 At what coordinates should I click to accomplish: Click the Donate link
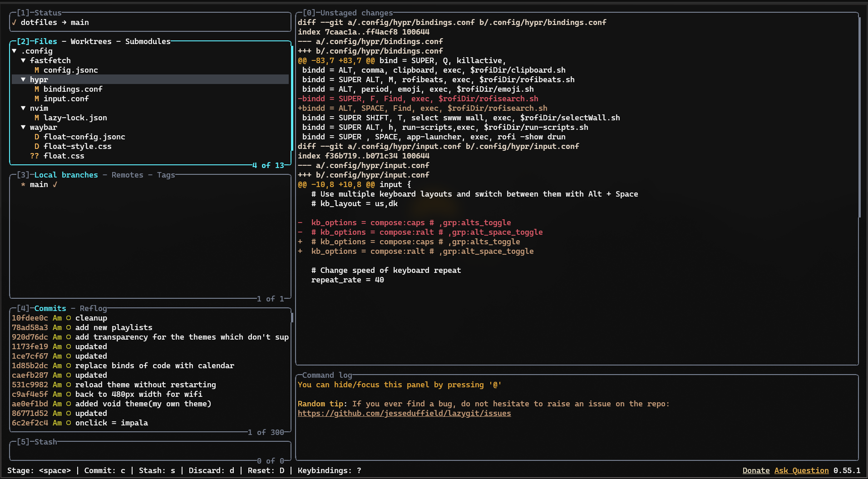756,470
